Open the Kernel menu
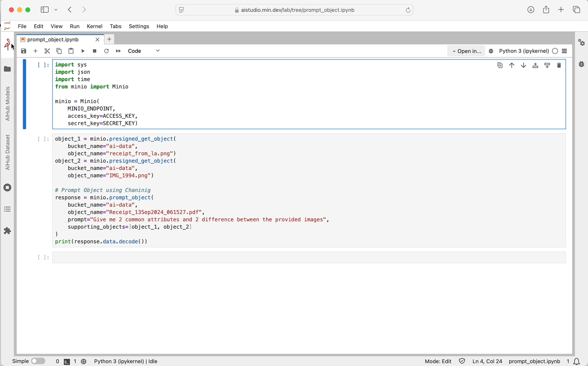588x366 pixels. 95,26
